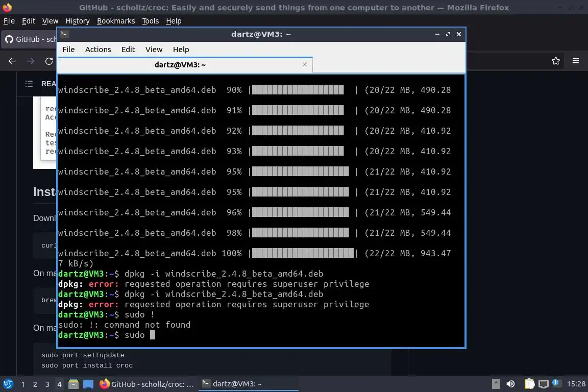Go back in Firefox

coord(12,61)
